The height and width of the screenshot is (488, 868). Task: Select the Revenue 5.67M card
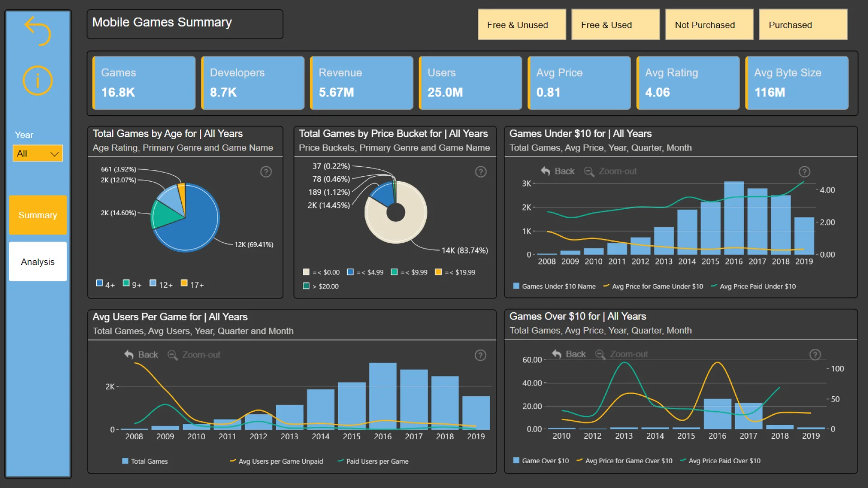coord(362,83)
